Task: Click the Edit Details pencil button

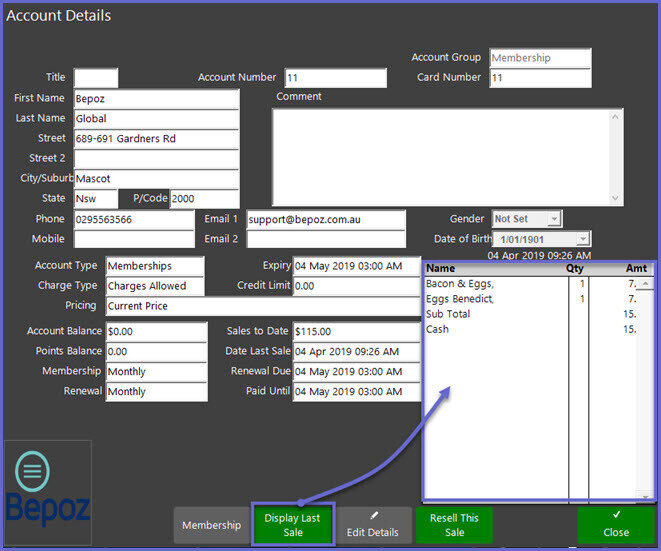Action: (373, 524)
